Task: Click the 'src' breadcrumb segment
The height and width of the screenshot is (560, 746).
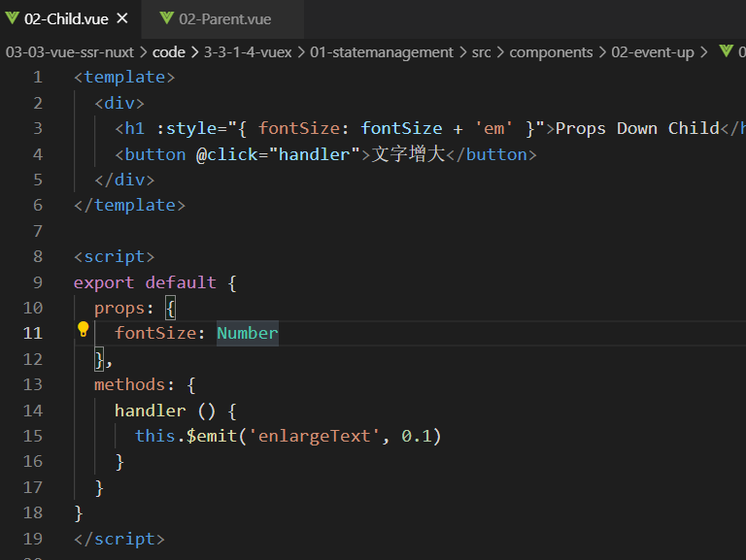Action: click(x=481, y=52)
